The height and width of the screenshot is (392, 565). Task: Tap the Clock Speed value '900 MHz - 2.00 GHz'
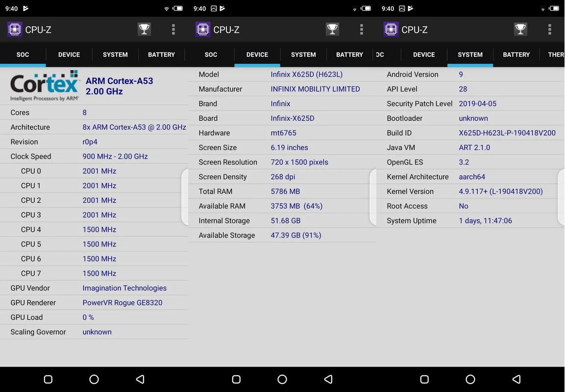coord(115,156)
